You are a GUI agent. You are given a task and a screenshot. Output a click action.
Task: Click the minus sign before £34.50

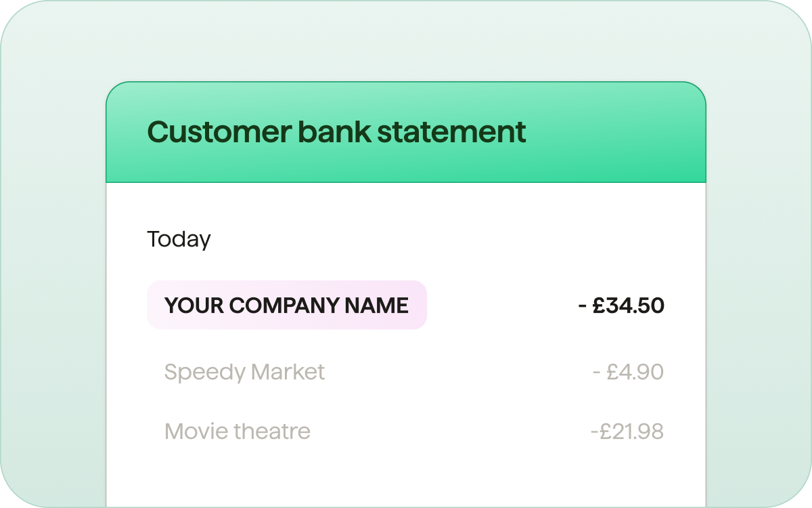click(582, 306)
